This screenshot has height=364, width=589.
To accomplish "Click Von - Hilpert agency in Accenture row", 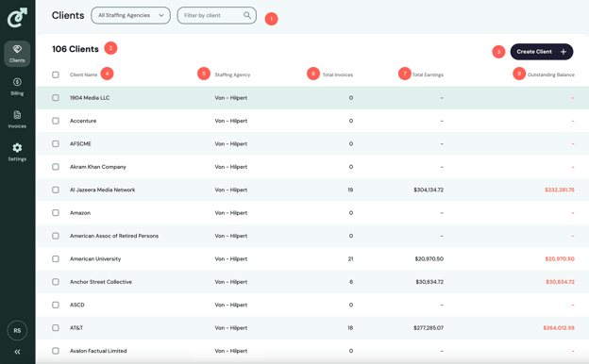I will [x=231, y=121].
